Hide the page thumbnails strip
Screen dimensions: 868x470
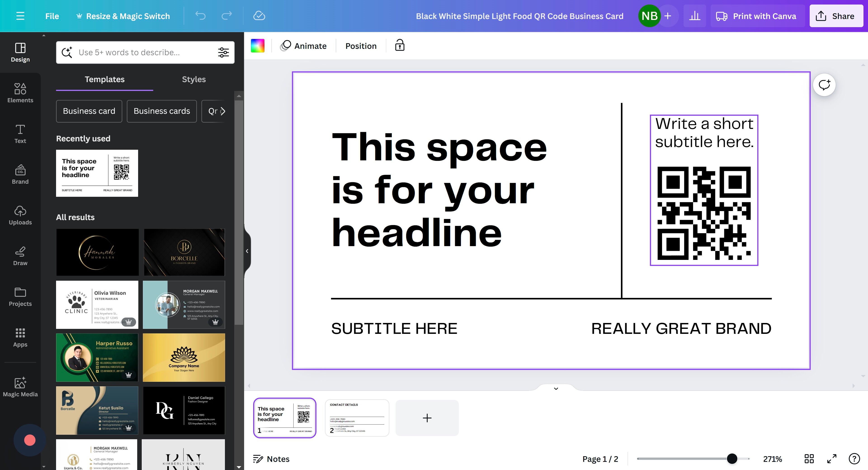(556, 388)
